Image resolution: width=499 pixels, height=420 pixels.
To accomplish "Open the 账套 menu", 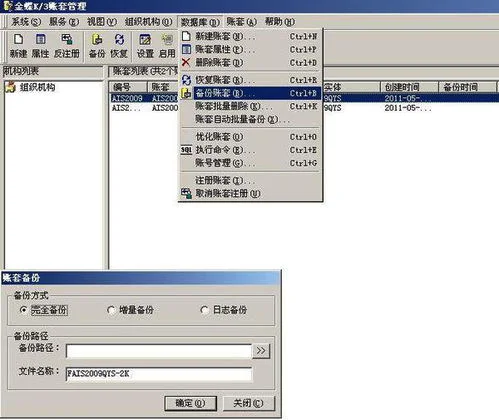I will pyautogui.click(x=242, y=22).
